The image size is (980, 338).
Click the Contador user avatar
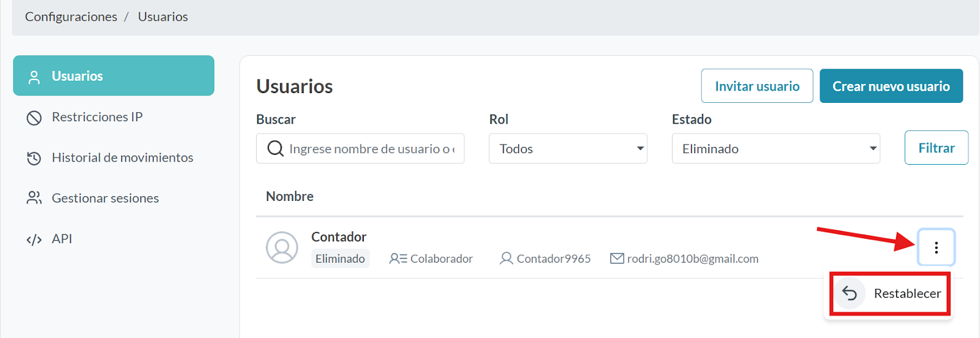coord(282,247)
